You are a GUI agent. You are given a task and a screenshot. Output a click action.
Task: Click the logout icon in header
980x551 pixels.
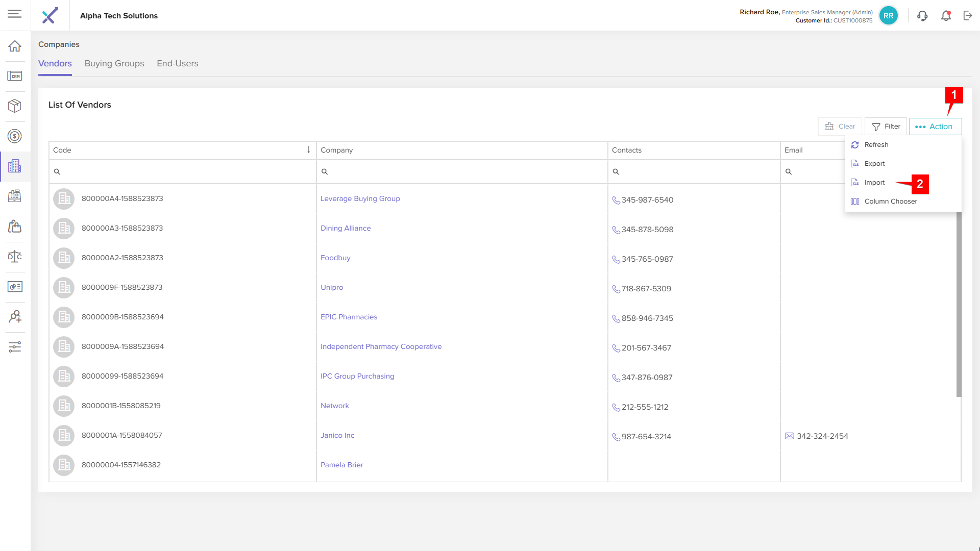point(968,15)
